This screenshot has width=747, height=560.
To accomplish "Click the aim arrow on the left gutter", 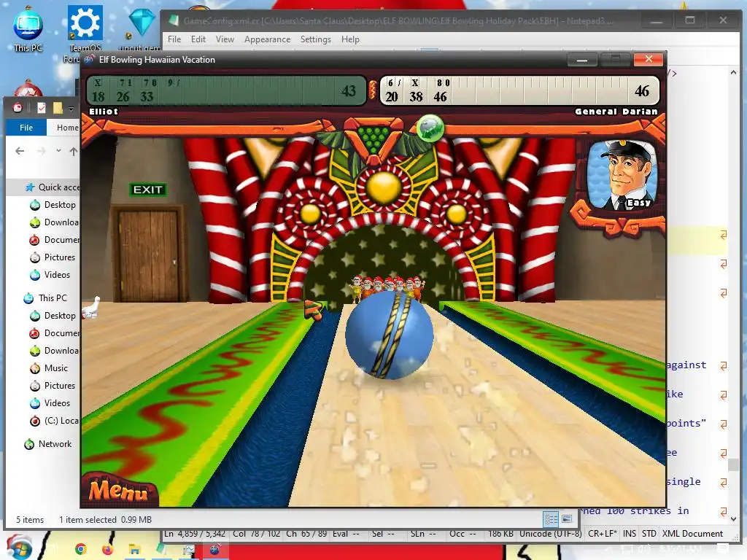I will (314, 309).
